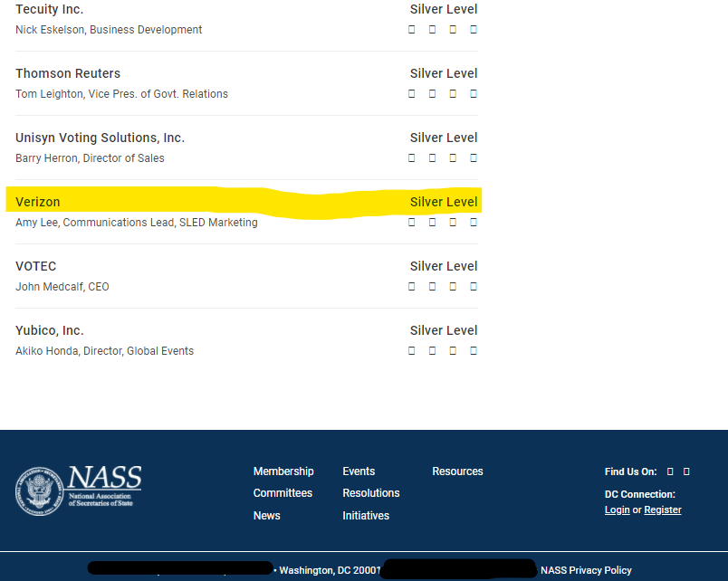Select the VOTEC company name
The height and width of the screenshot is (581, 728).
tap(35, 266)
